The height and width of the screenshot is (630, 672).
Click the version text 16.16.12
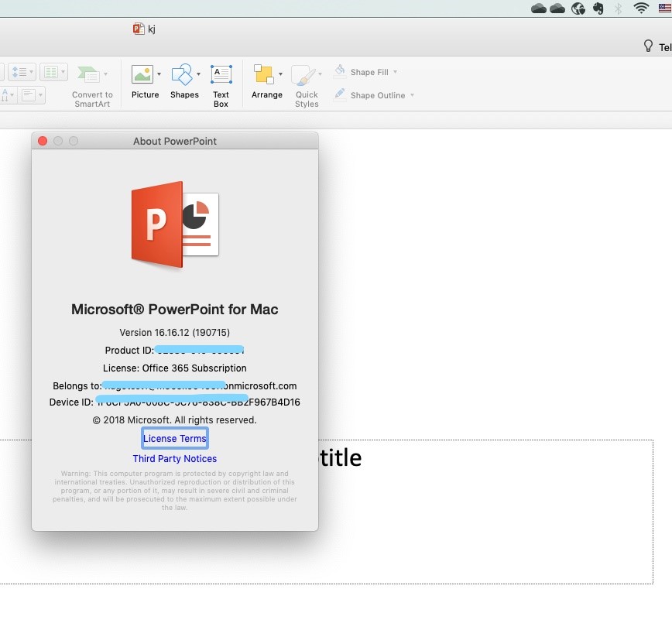click(174, 333)
